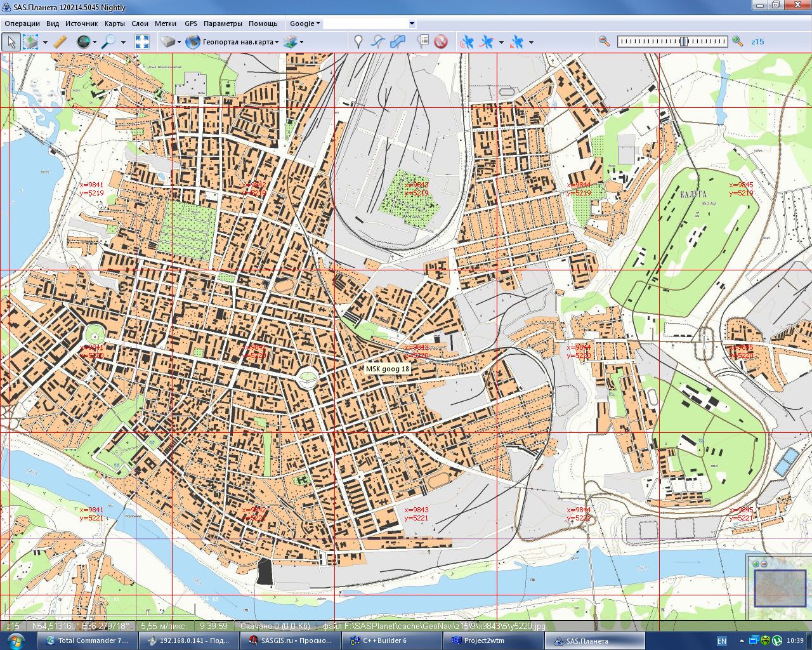The width and height of the screenshot is (812, 650).
Task: Click the search text input field
Action: tap(366, 23)
